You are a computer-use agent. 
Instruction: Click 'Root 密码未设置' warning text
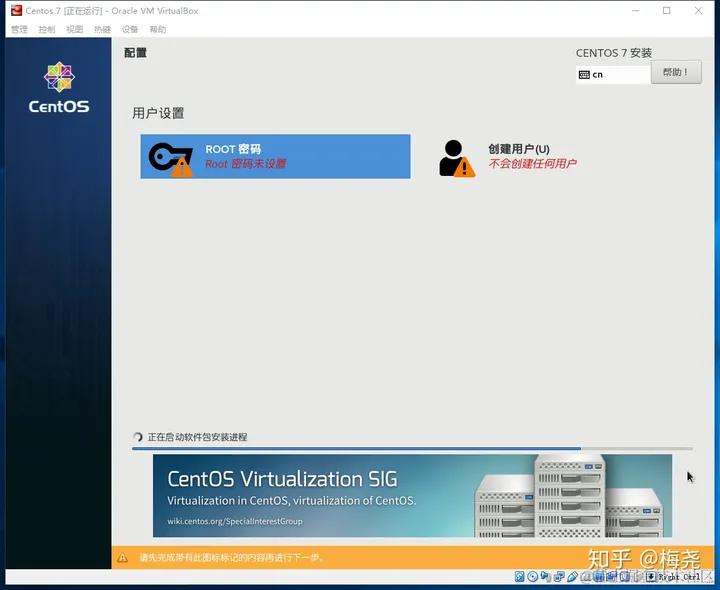[246, 164]
